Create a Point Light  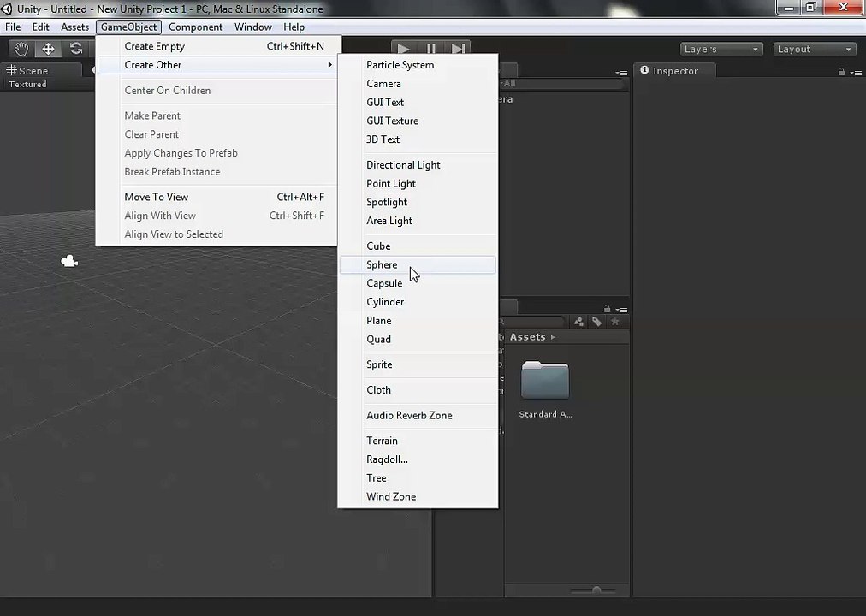tap(418, 184)
